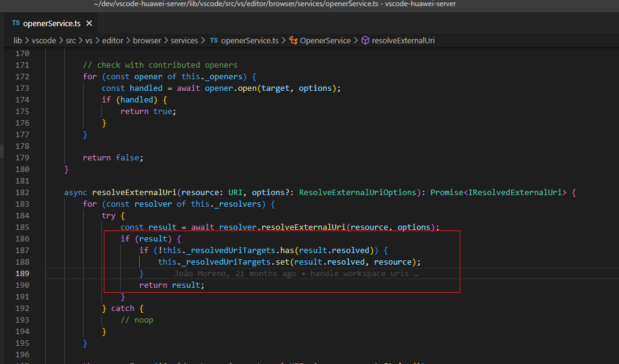Click openerService.ts file name in breadcrumbs
This screenshot has width=619, height=364.
pos(249,40)
